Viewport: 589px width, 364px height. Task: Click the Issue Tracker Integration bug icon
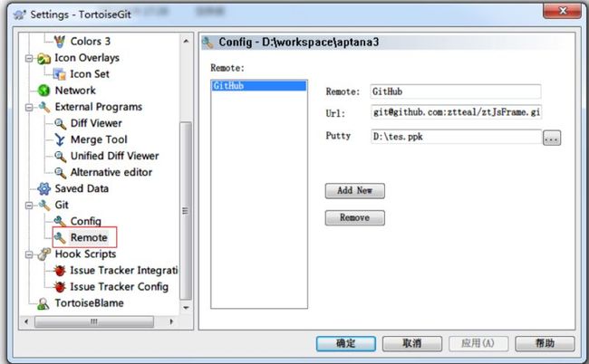59,271
